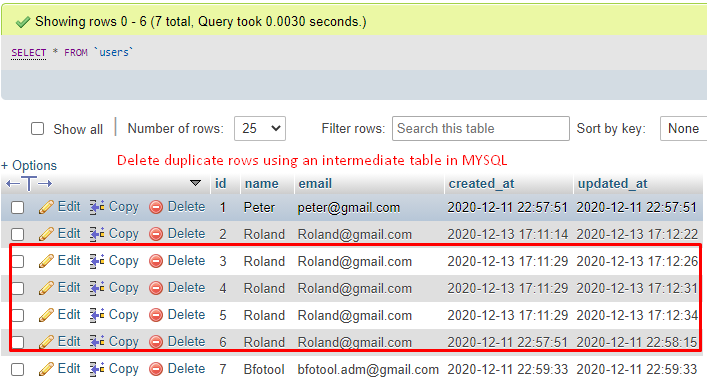This screenshot has height=377, width=707.
Task: Click the copy icon for row id 6
Action: pos(97,342)
